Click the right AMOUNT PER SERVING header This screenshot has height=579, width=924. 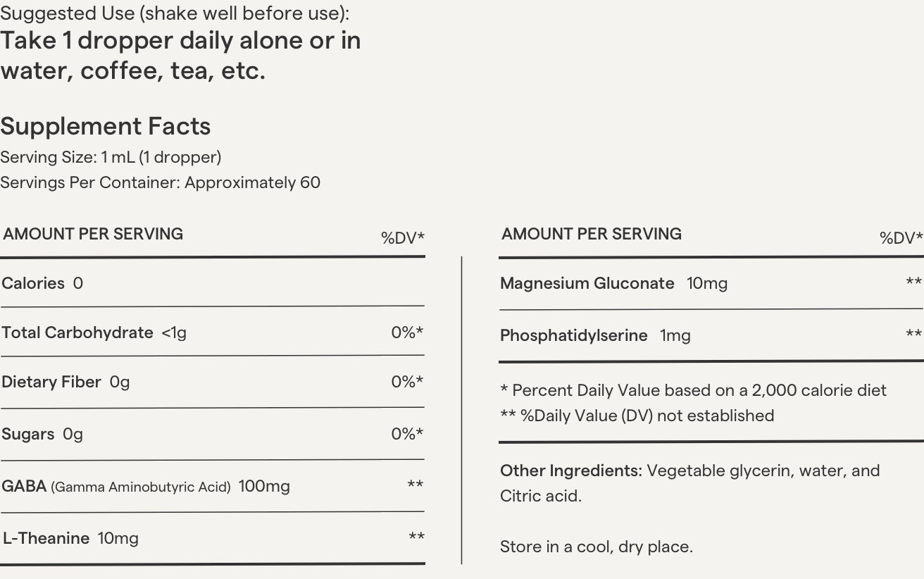point(592,234)
